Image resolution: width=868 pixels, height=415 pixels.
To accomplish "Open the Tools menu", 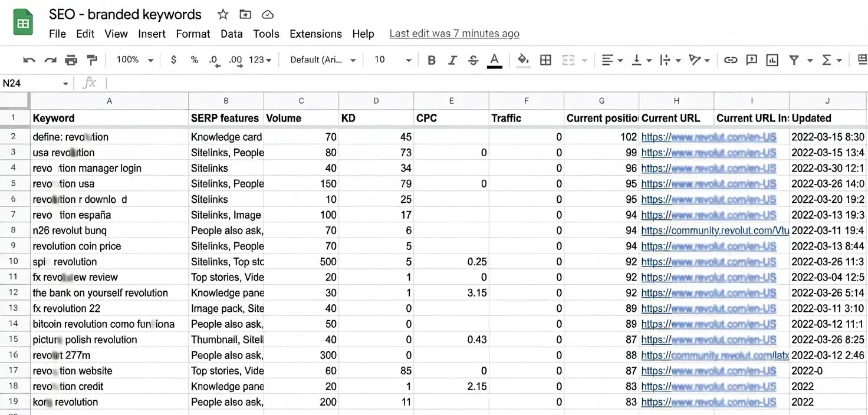I will pyautogui.click(x=266, y=34).
